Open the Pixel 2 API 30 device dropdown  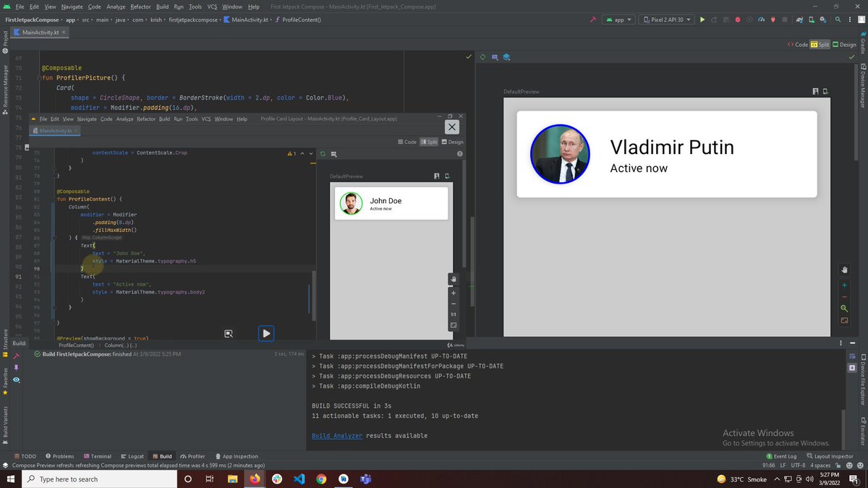pos(665,20)
